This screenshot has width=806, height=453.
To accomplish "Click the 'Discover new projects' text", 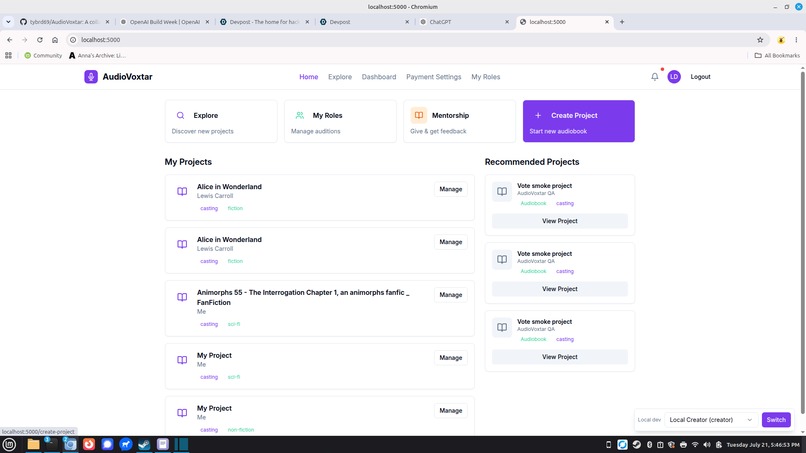I will [203, 131].
